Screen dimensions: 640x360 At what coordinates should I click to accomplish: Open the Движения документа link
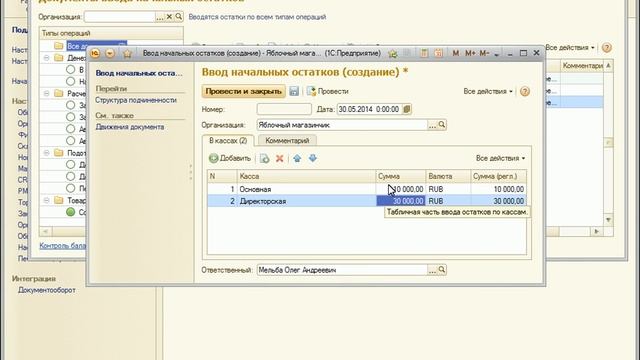(130, 127)
